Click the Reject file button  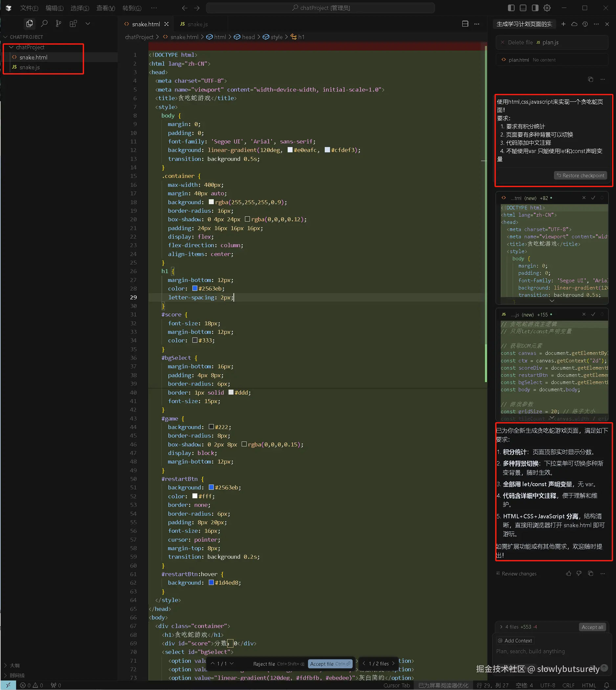click(x=278, y=664)
